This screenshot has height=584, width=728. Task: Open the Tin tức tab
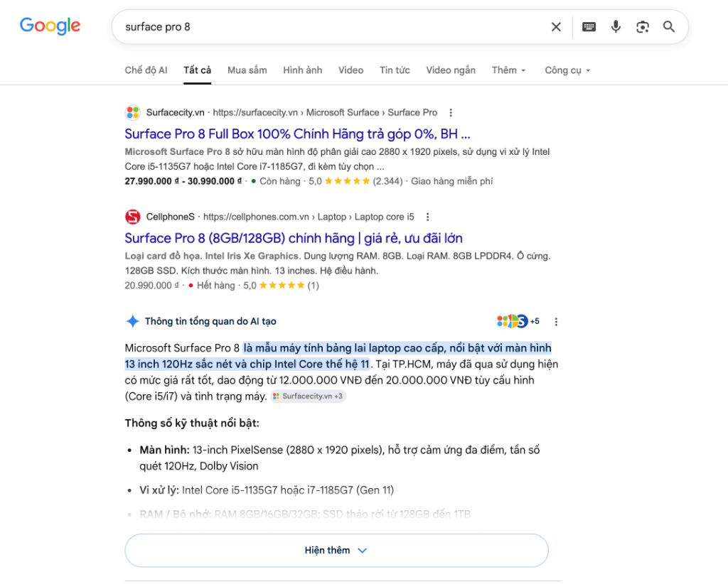pyautogui.click(x=395, y=70)
